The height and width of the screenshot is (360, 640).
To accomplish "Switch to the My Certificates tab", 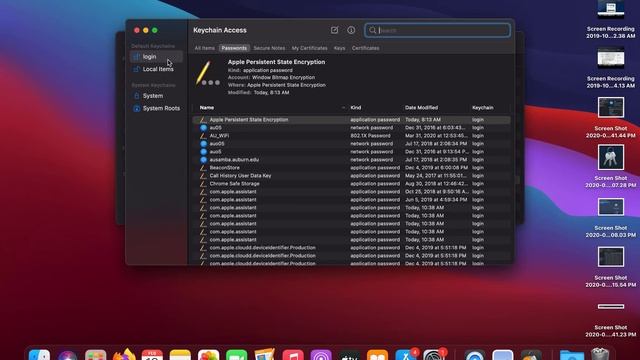I will click(x=309, y=48).
